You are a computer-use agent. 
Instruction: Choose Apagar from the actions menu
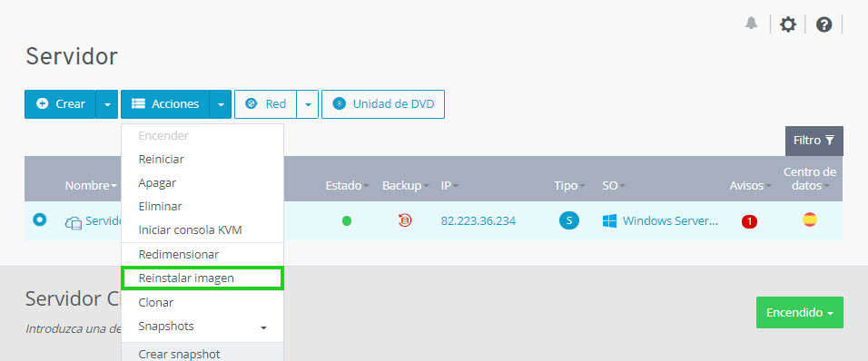coord(202,183)
